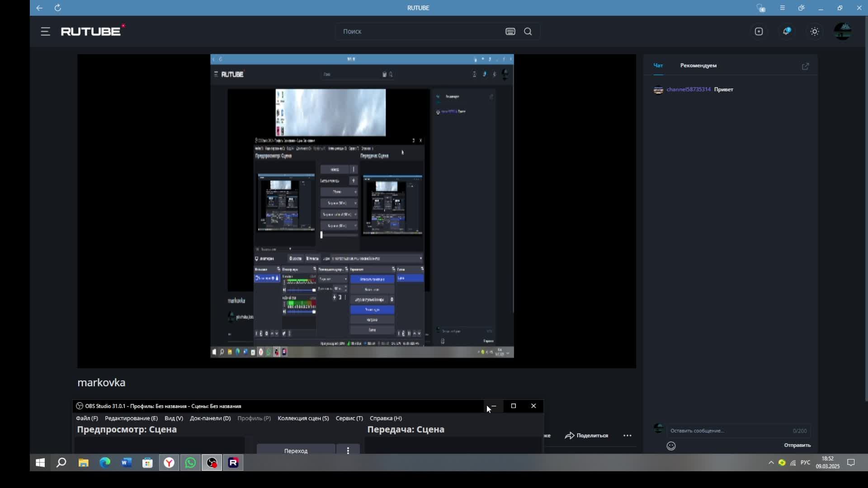Click the Поделиться share button
The width and height of the screenshot is (868, 488).
pos(587,436)
